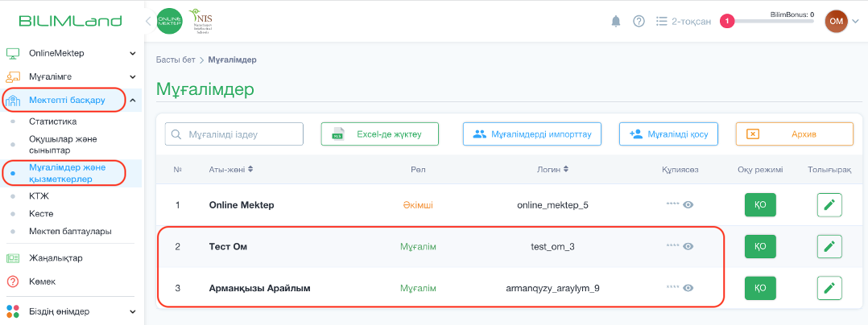Expand the OnlineMektep sidebar section
Image resolution: width=868 pixels, height=325 pixels.
coord(133,54)
